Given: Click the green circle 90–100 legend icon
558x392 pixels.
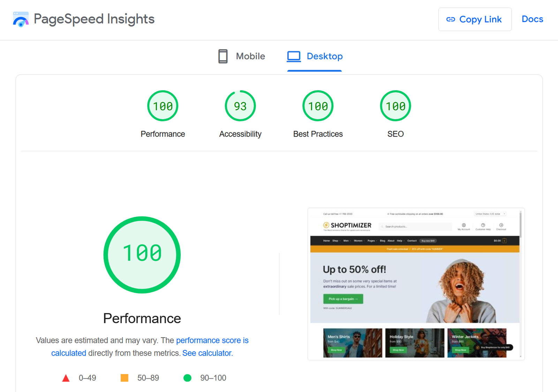Looking at the screenshot, I should (x=187, y=378).
